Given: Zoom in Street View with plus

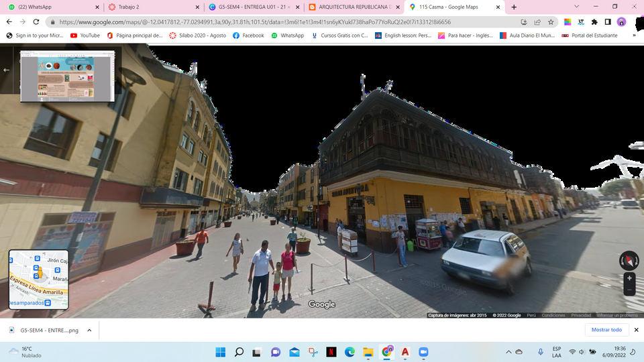Looking at the screenshot, I should (x=629, y=278).
